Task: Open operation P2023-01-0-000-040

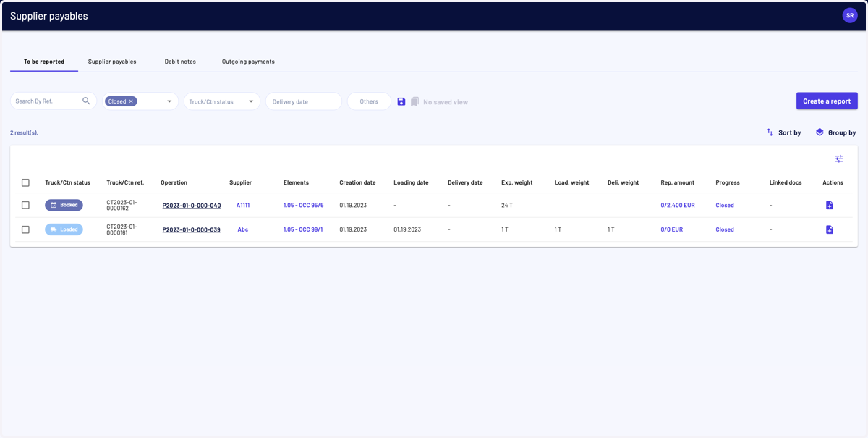Action: [191, 206]
